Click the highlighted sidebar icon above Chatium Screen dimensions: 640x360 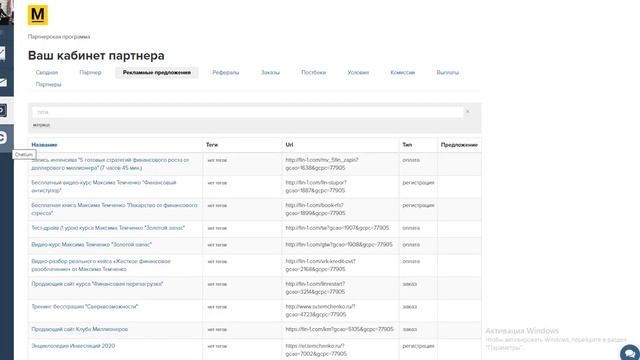3,110
